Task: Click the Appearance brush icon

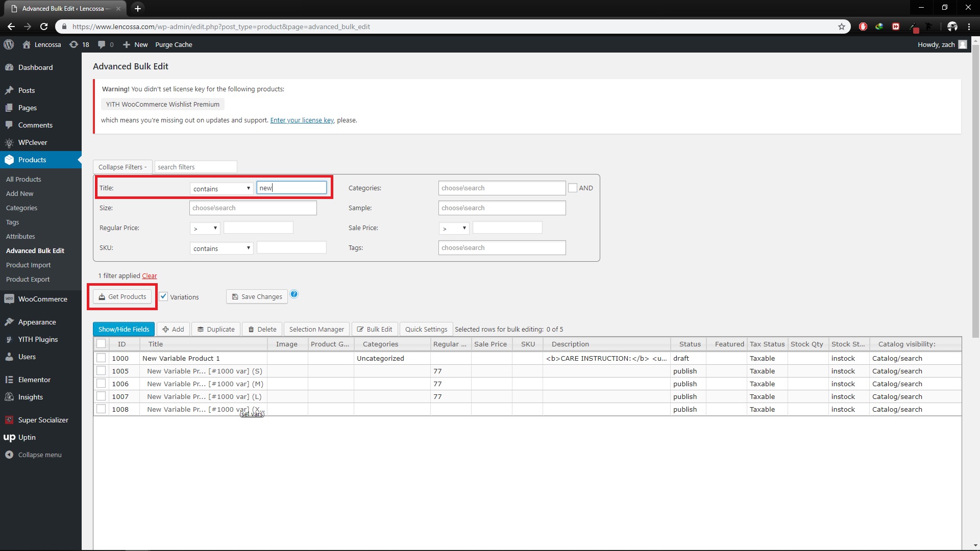Action: [x=9, y=322]
